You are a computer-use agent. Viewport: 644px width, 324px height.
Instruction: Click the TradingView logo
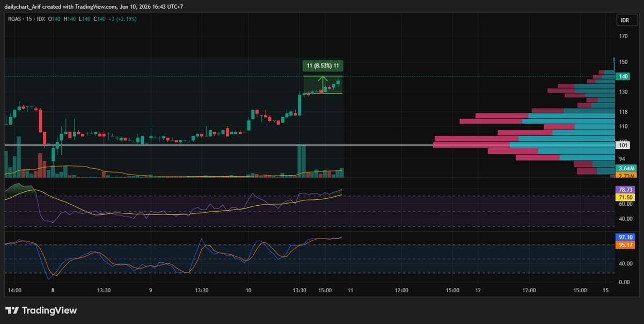41,311
